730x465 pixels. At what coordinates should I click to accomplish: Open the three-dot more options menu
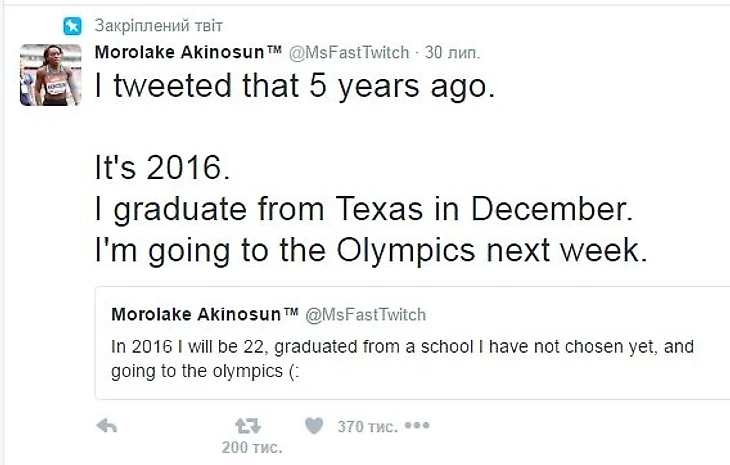[x=416, y=426]
